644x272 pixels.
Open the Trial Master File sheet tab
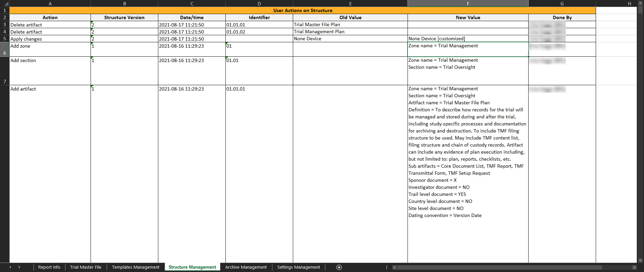click(x=86, y=267)
